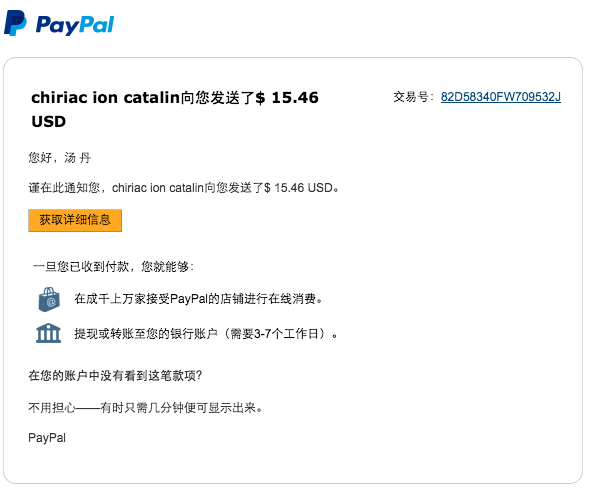Click the bank withdrawal text mentioning 3-7个工作日

pyautogui.click(x=206, y=334)
